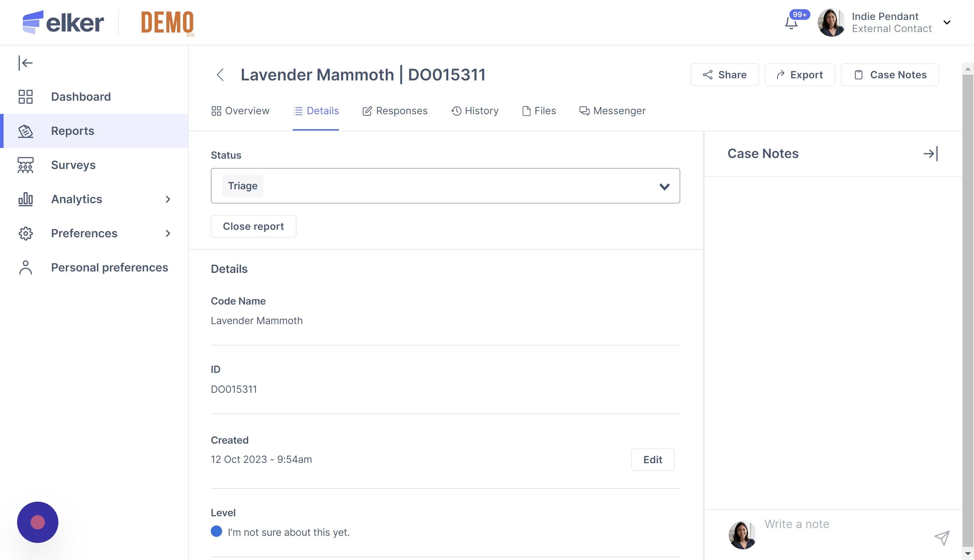Open the Status dropdown showing Triage
Viewport: 974px width, 560px height.
pyautogui.click(x=445, y=186)
